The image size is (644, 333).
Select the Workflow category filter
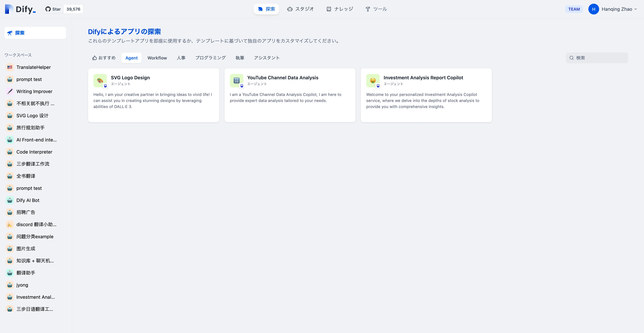click(157, 58)
